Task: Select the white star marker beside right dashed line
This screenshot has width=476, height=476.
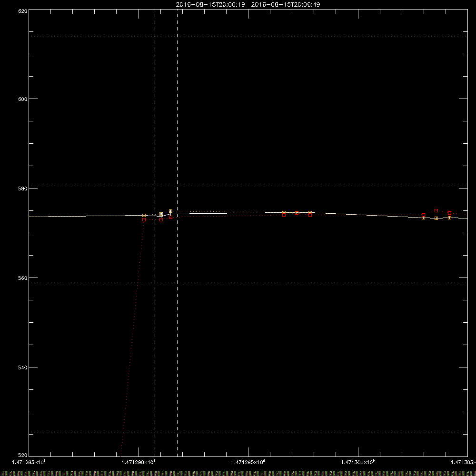Action: tap(170, 211)
